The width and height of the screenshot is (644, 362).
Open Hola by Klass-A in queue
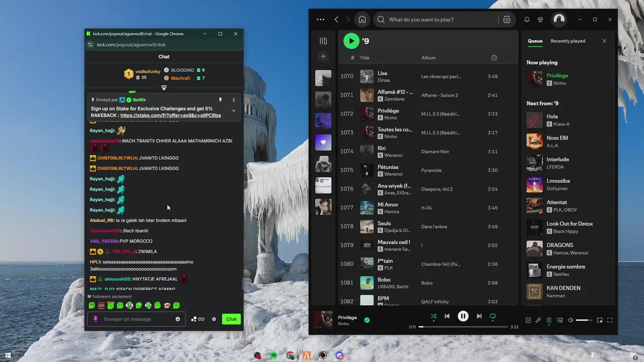[x=569, y=120]
